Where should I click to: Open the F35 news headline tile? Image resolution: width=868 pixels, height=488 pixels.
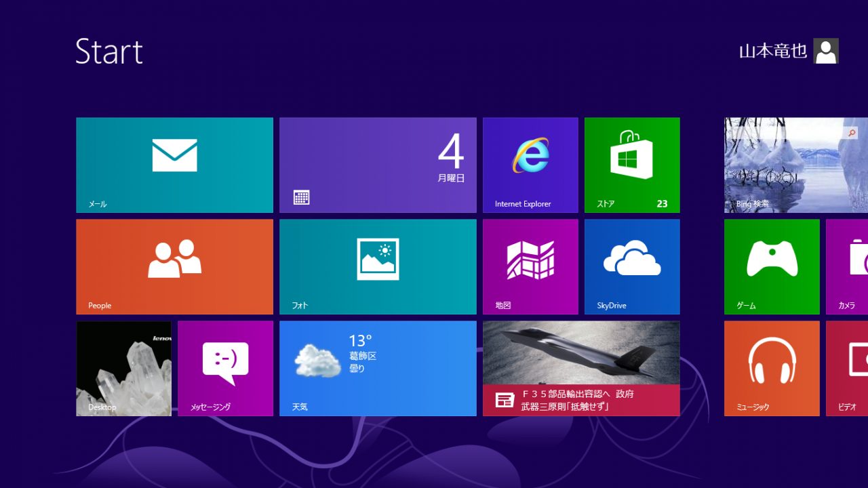tap(581, 368)
